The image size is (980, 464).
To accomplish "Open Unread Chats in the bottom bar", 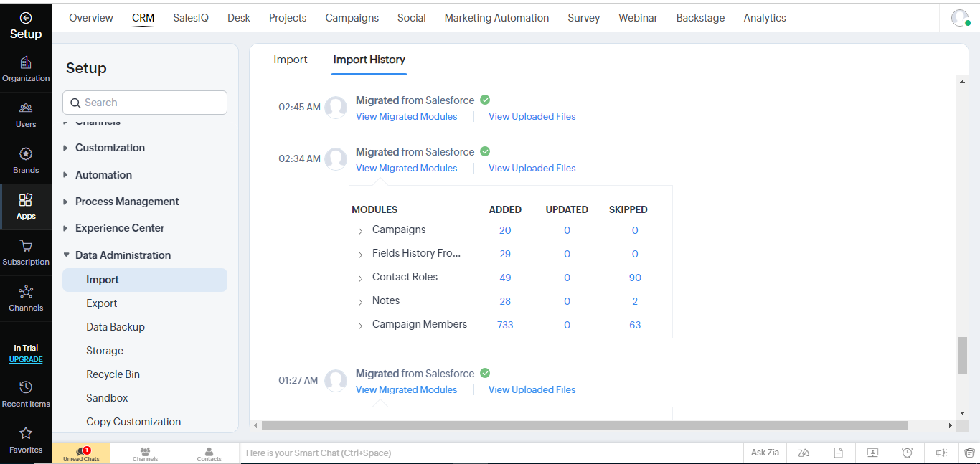I will point(81,453).
